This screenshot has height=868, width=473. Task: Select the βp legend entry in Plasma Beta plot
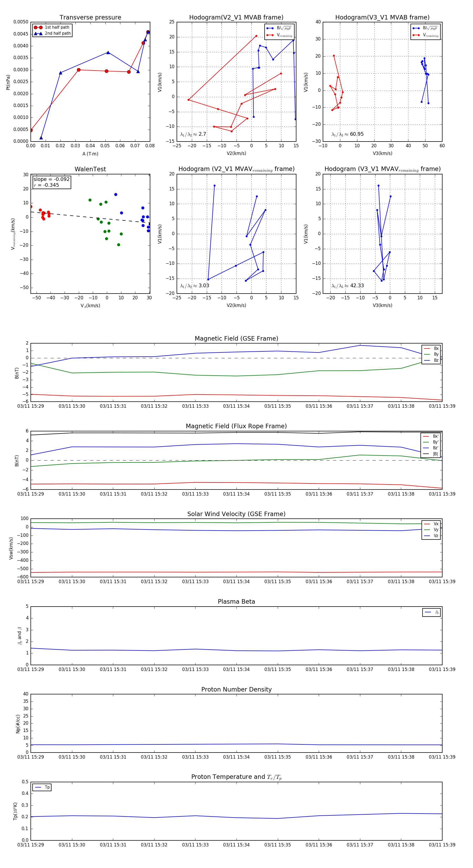tap(431, 612)
